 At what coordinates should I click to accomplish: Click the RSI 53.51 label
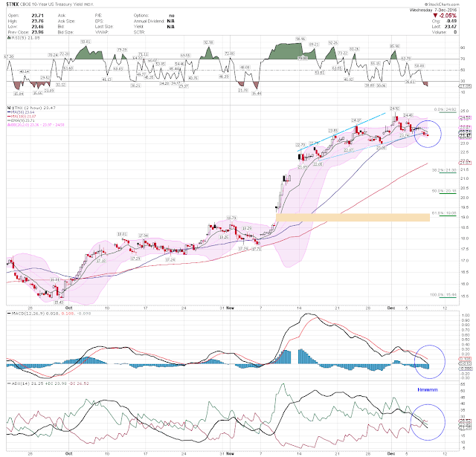(320, 73)
